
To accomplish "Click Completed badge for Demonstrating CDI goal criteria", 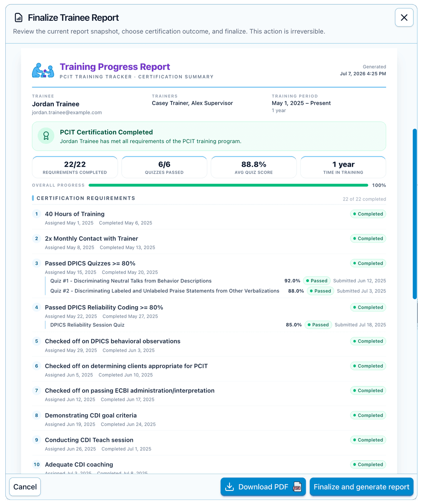I will click(x=368, y=415).
